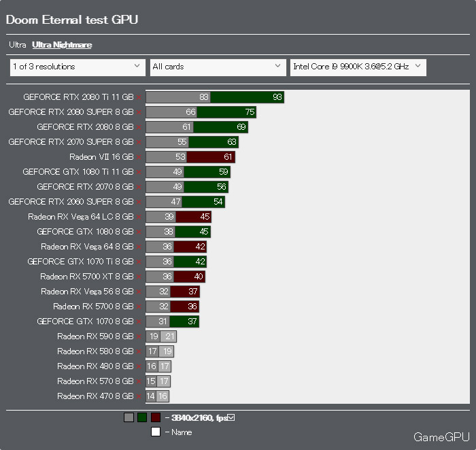Remove Radeon RX 570 with red X

coord(139,381)
